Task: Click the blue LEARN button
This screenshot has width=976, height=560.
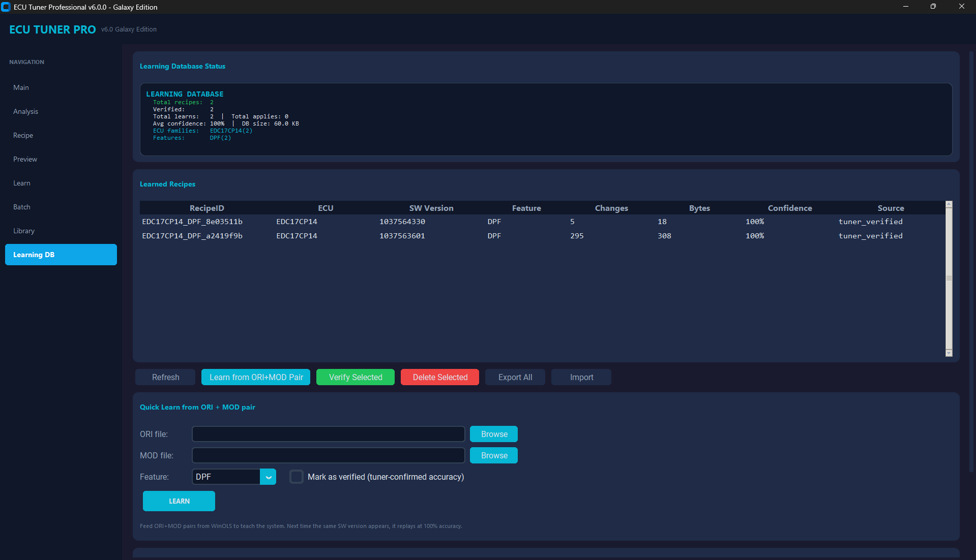Action: (179, 501)
